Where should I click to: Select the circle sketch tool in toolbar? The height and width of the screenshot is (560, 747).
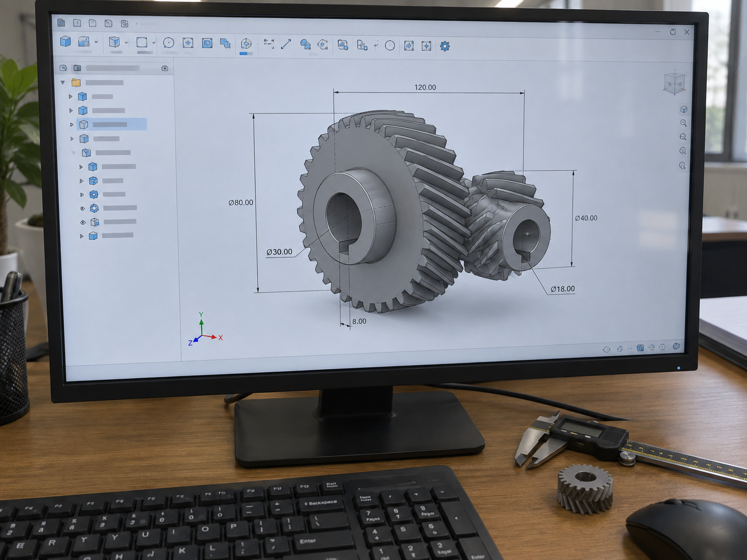[x=168, y=43]
